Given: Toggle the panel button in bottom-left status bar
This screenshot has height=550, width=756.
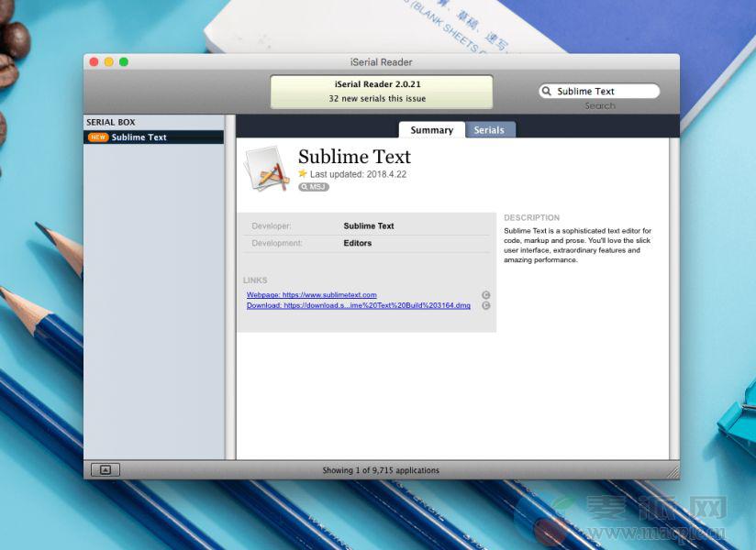Looking at the screenshot, I should point(105,470).
